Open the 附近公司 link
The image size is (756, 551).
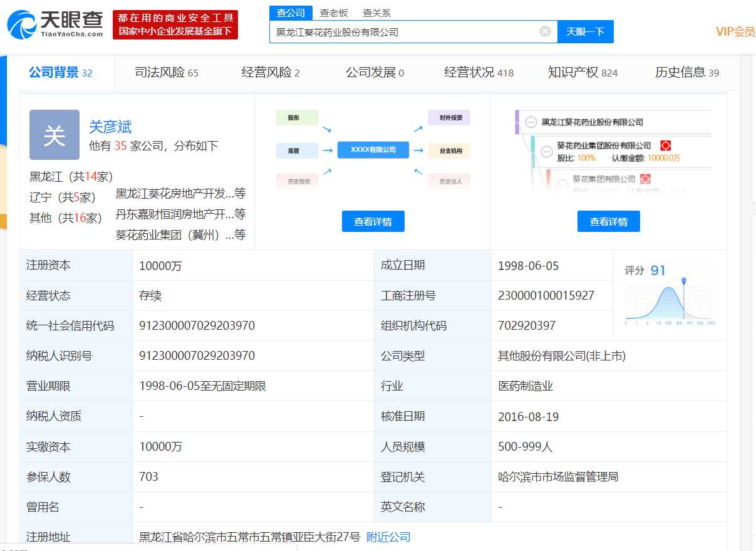coord(388,537)
